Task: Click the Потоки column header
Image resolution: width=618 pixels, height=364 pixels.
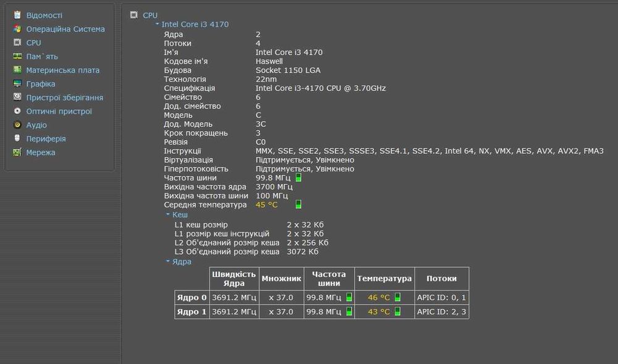Action: 441,279
